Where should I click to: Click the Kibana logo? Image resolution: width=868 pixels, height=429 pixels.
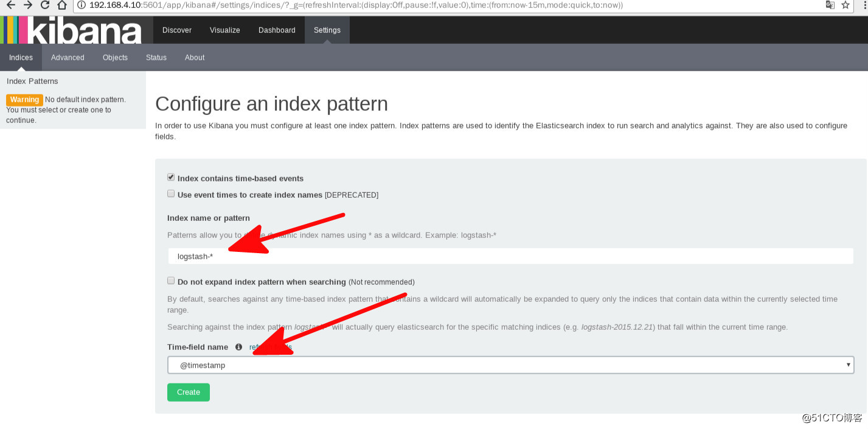(x=71, y=30)
